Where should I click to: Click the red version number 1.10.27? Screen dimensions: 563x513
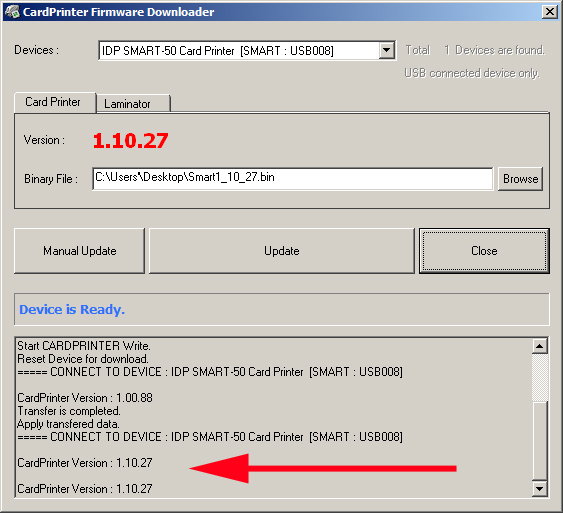pyautogui.click(x=130, y=140)
